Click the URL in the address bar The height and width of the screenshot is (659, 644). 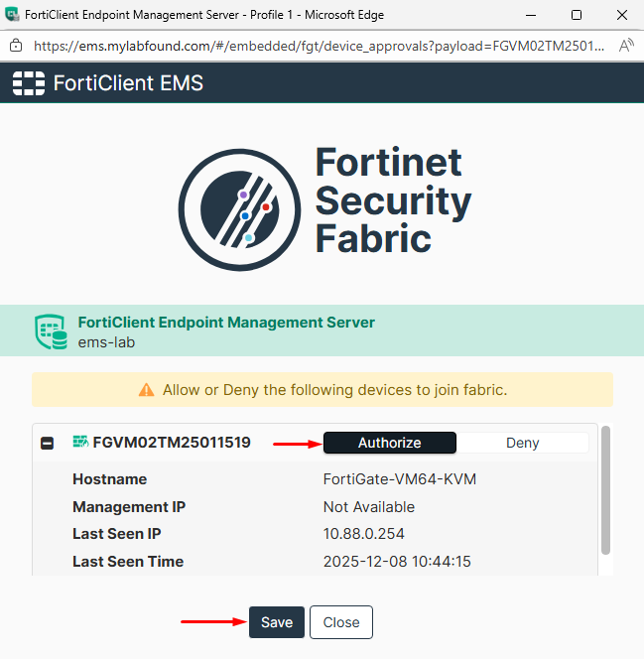319,46
